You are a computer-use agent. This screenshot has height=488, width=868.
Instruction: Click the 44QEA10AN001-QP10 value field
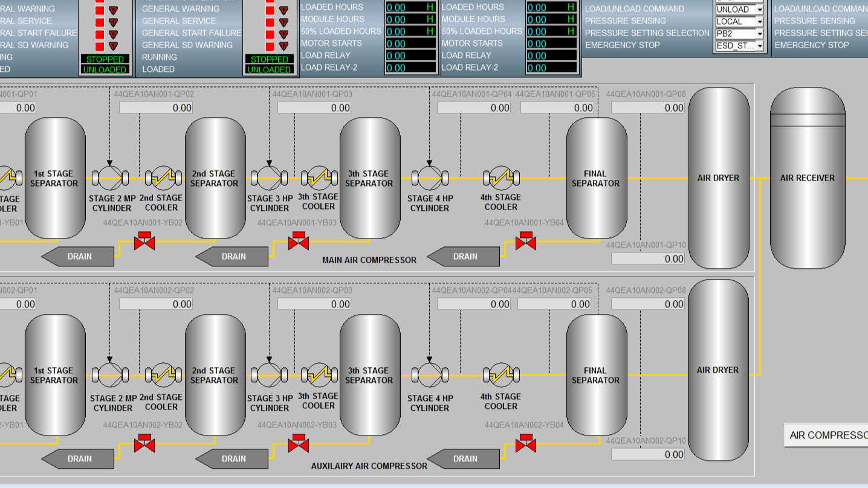648,258
